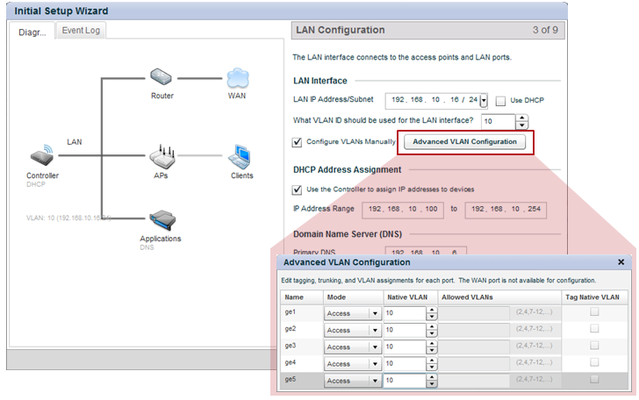The height and width of the screenshot is (400, 639).
Task: Click the ge5 Native VLAN value field
Action: click(x=405, y=380)
